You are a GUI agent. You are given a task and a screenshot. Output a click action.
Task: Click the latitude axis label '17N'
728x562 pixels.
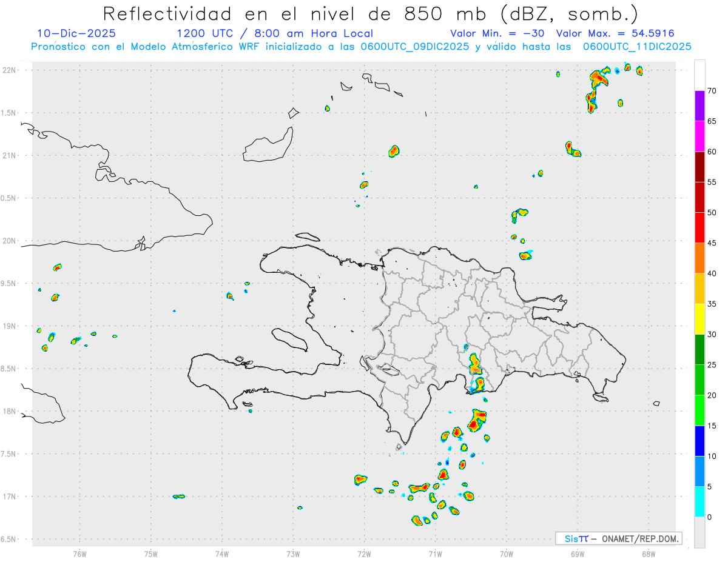coord(10,497)
